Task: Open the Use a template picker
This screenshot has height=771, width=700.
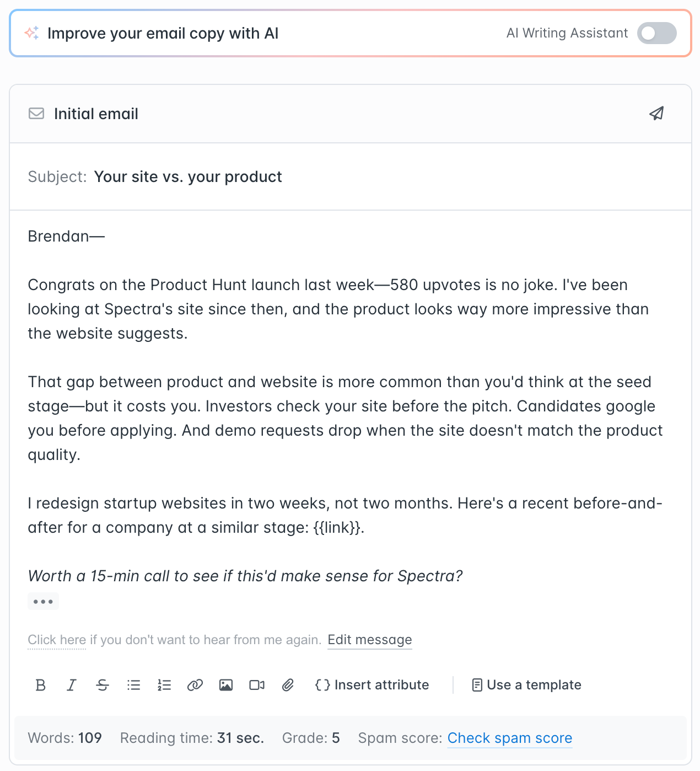Action: pyautogui.click(x=527, y=685)
